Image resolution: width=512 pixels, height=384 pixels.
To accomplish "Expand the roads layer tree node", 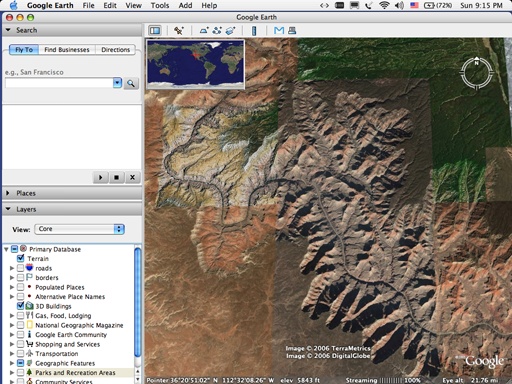I will click(x=12, y=268).
